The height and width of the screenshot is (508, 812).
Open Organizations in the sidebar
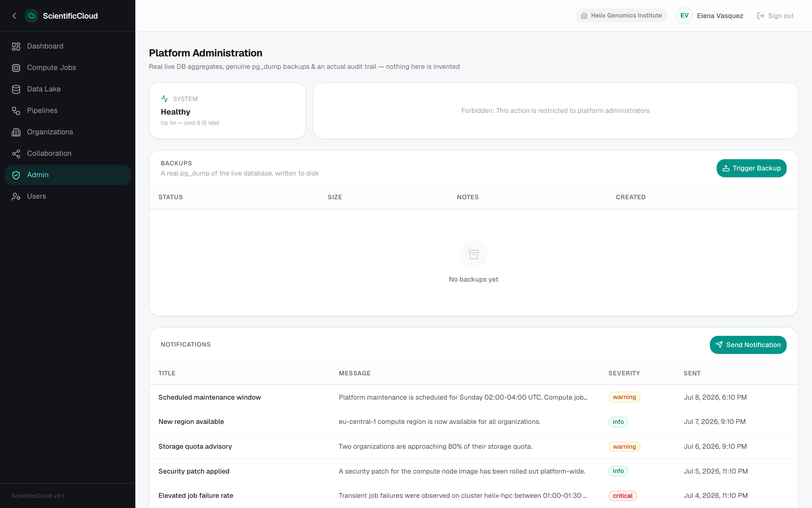(x=67, y=132)
